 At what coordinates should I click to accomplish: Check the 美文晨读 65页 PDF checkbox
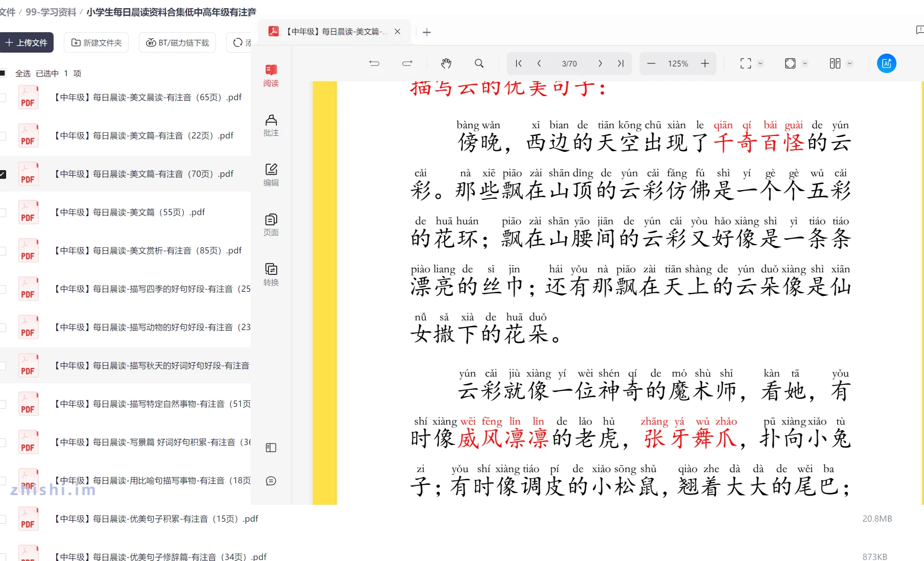3,98
